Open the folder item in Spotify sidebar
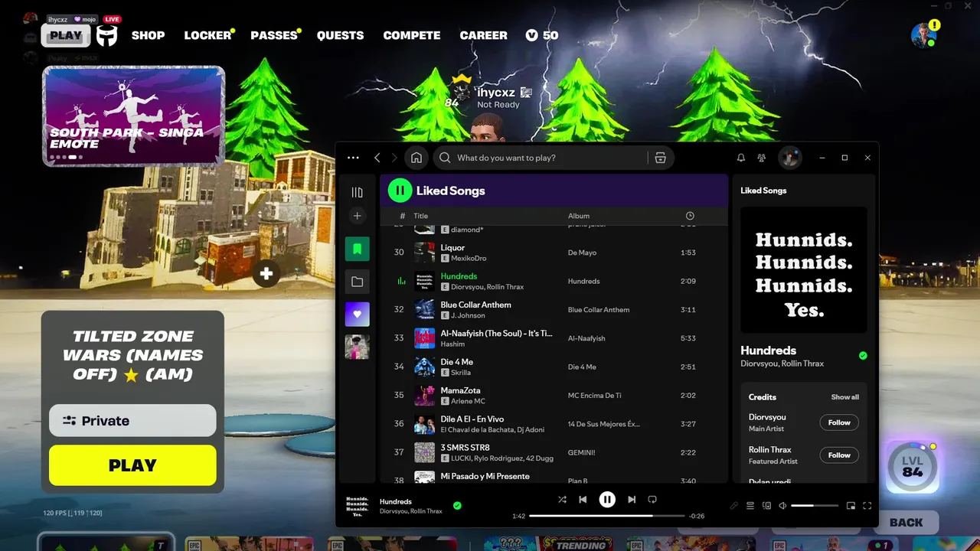 point(357,282)
